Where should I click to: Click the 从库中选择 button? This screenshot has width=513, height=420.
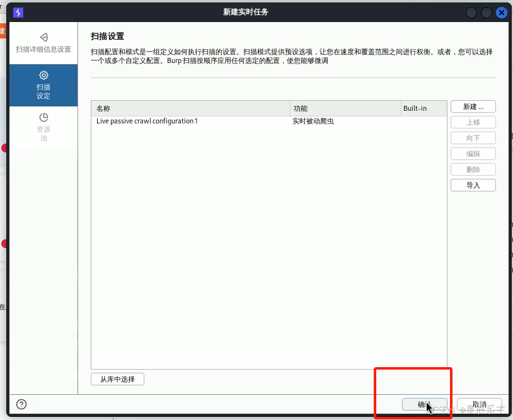117,379
